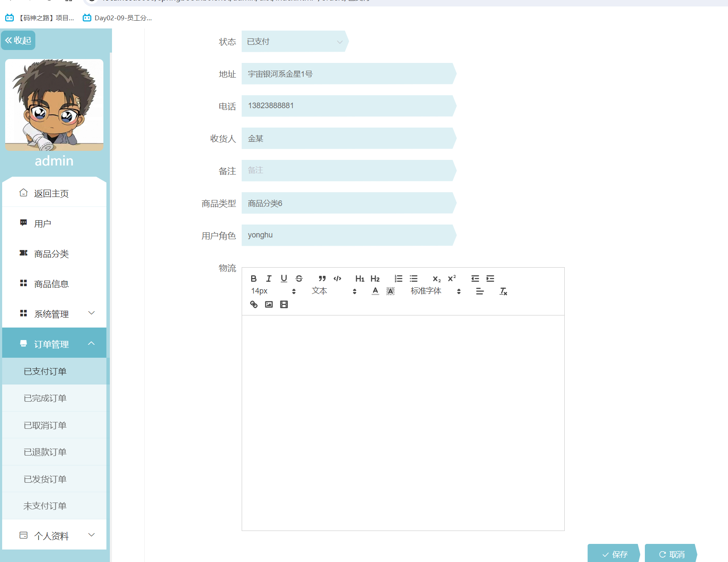The image size is (728, 562).
Task: Insert an image in the editor
Action: 269,304
